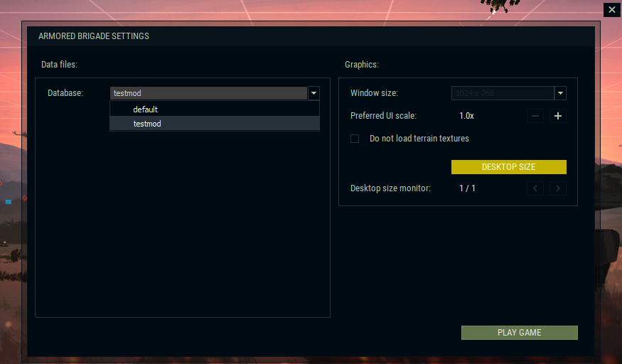Expand the Window size dropdown arrow
Screen dimensions: 622x364
tap(560, 93)
